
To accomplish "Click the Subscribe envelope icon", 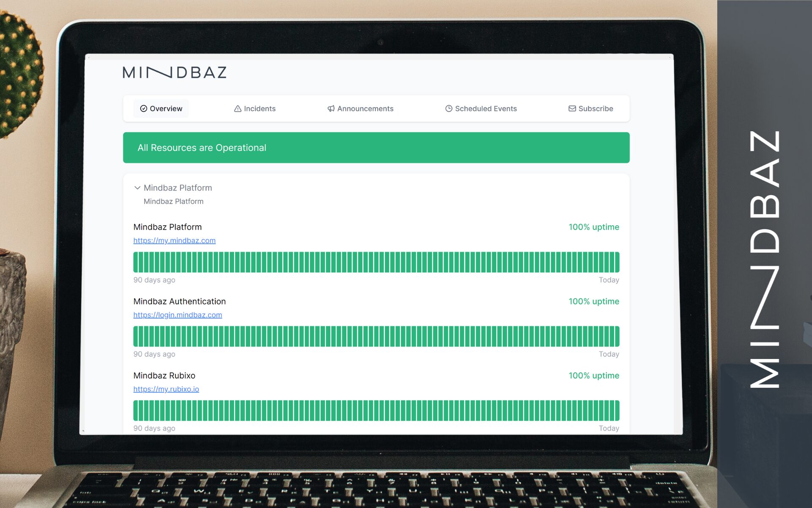I will tap(572, 109).
